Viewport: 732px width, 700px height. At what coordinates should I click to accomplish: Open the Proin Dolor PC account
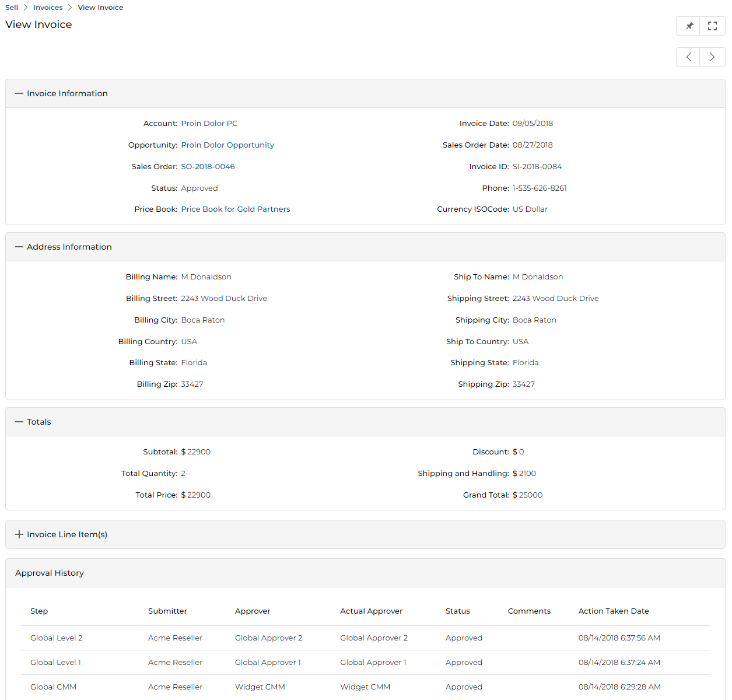[209, 123]
